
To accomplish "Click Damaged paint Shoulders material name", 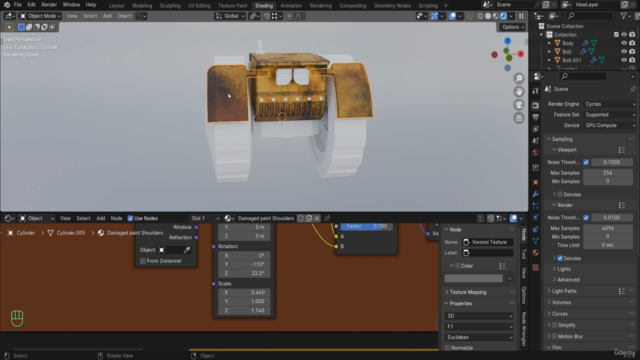I will coord(266,218).
